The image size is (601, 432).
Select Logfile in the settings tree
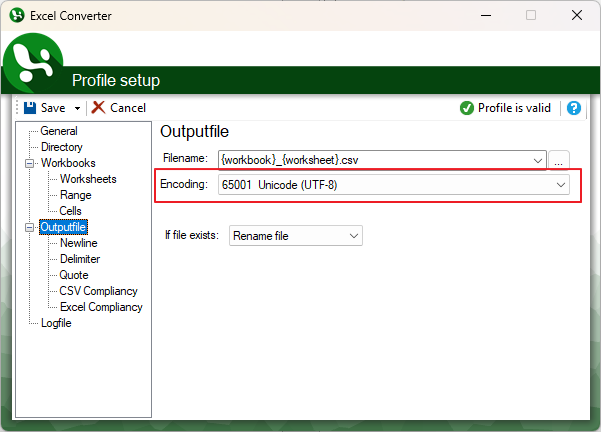pos(56,323)
